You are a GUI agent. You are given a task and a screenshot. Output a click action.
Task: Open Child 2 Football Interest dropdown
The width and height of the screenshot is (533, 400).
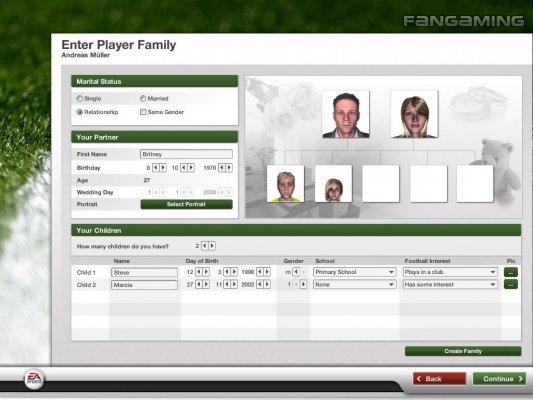450,284
